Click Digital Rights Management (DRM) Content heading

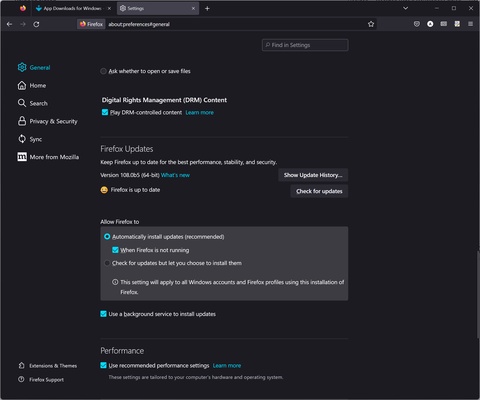click(x=164, y=100)
